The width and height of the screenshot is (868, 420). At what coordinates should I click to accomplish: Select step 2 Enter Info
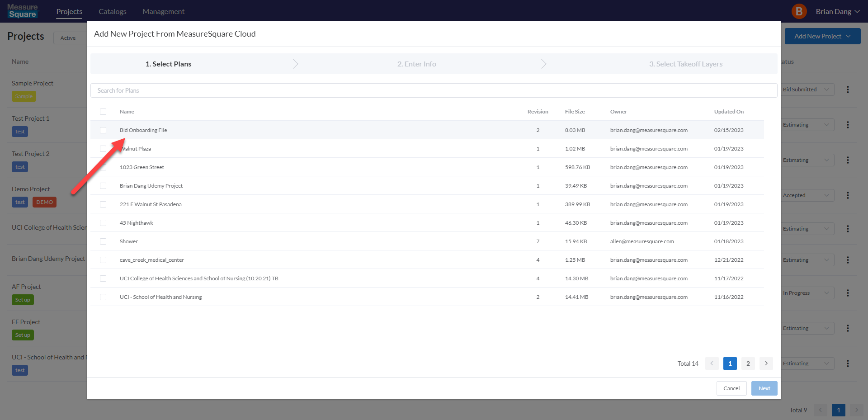coord(417,64)
